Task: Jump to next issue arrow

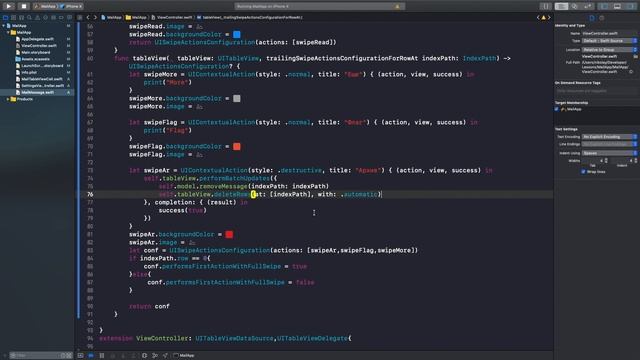Action: tap(549, 18)
